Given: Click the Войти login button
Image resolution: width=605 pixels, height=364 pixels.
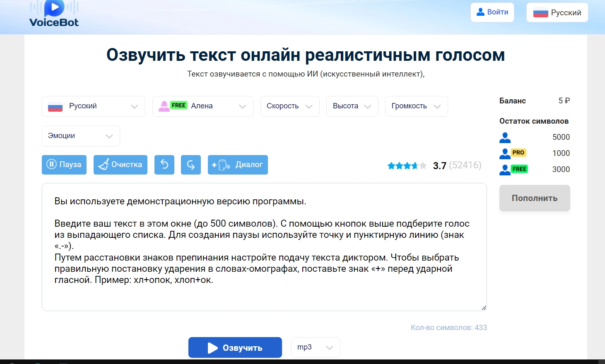Looking at the screenshot, I should click(x=492, y=12).
